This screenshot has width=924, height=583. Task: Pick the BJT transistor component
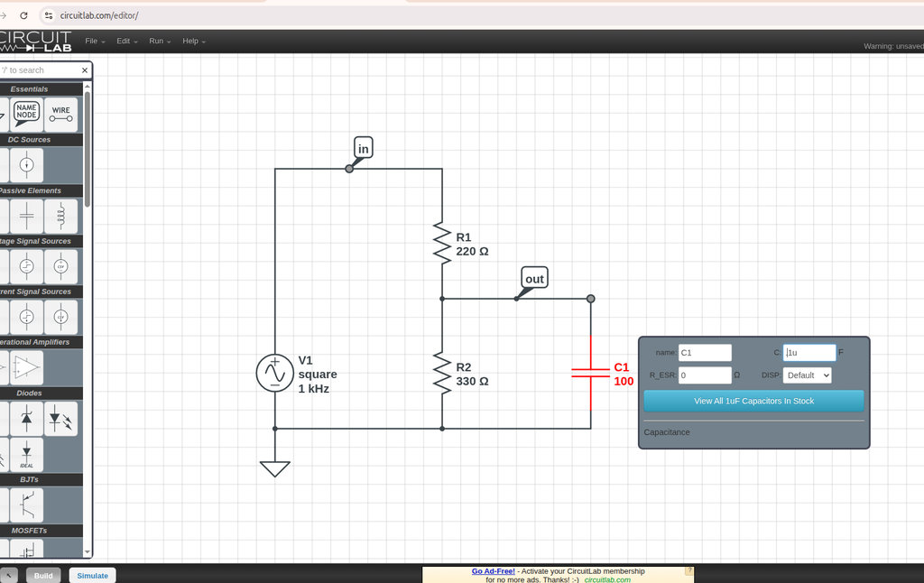pos(26,505)
